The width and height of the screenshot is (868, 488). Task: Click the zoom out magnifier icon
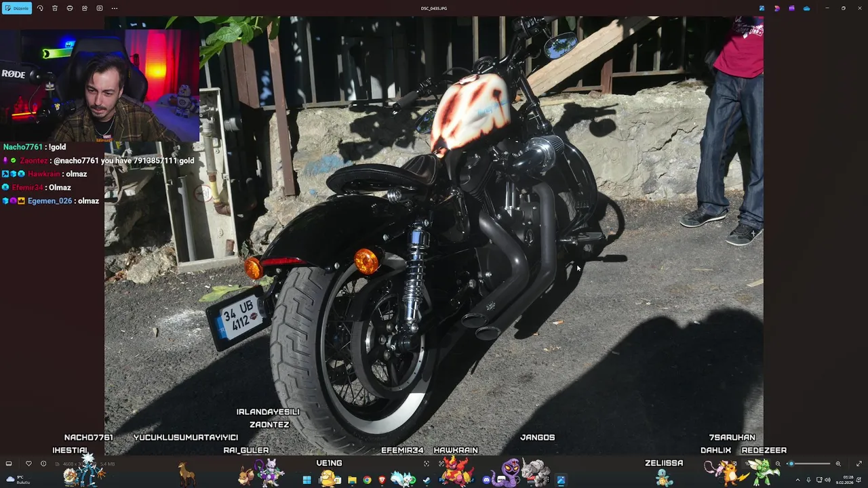[x=778, y=464]
